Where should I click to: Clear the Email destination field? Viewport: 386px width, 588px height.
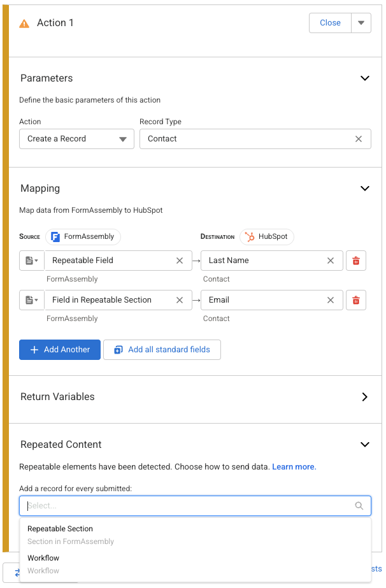tap(331, 300)
